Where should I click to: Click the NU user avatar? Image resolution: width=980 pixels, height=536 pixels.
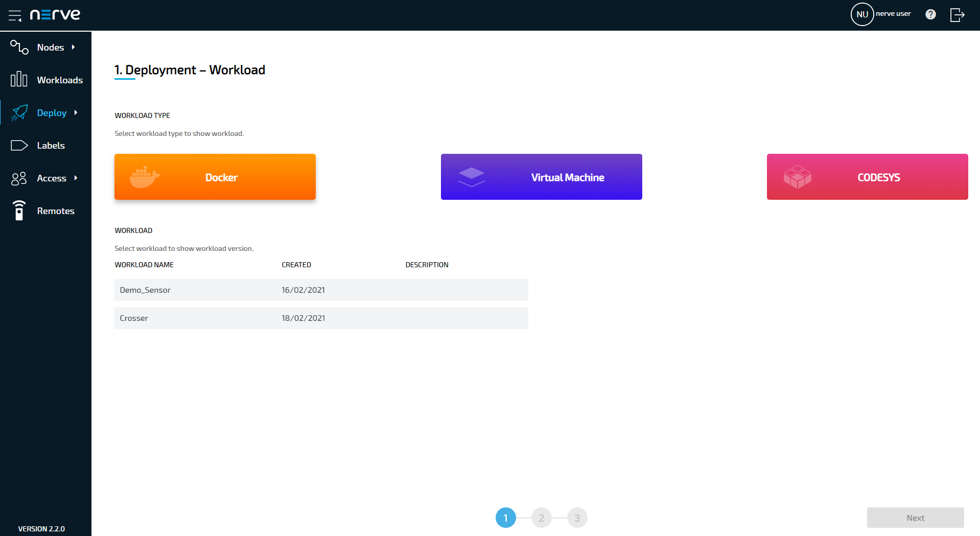[862, 14]
